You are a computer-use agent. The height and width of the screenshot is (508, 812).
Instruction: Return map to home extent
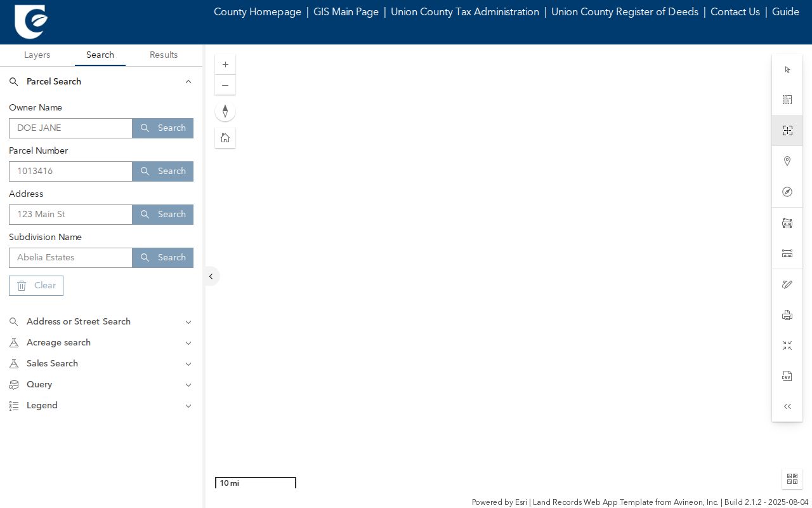coord(225,138)
